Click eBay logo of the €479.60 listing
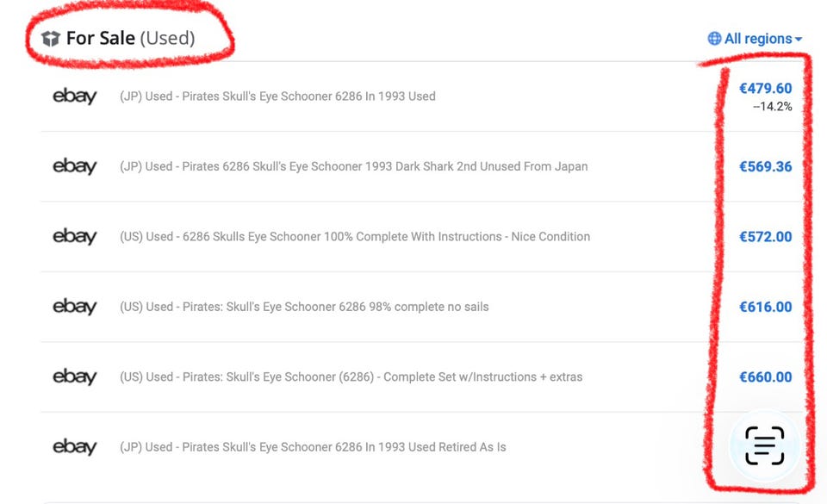The image size is (827, 504). 75,96
